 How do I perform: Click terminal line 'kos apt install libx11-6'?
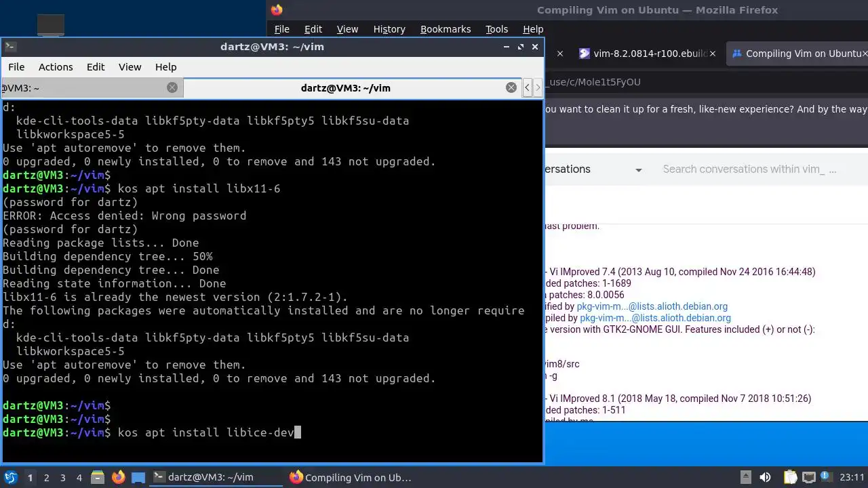pyautogui.click(x=199, y=188)
